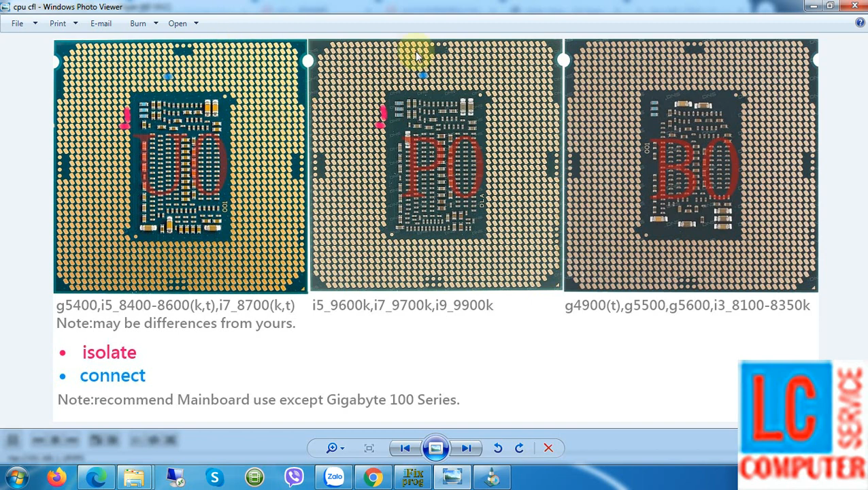Expand the Open dropdown arrow
Screen dimensions: 868x490
[x=196, y=23]
